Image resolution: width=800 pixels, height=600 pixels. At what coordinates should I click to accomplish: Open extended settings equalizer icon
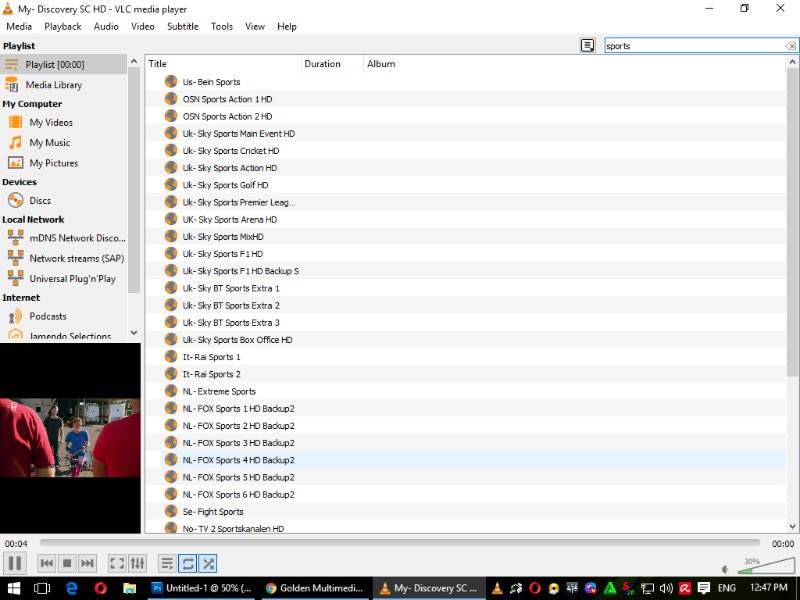click(137, 563)
